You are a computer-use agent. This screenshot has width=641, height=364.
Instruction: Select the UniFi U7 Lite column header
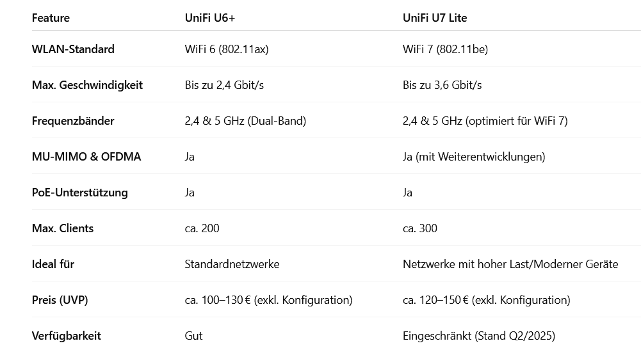pos(435,18)
